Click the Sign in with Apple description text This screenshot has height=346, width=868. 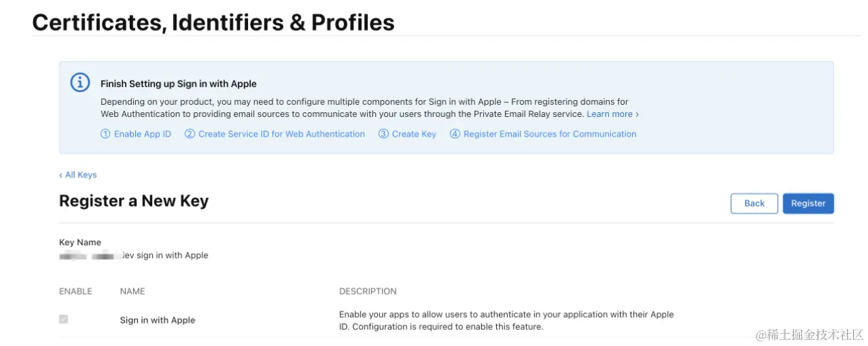pyautogui.click(x=506, y=320)
